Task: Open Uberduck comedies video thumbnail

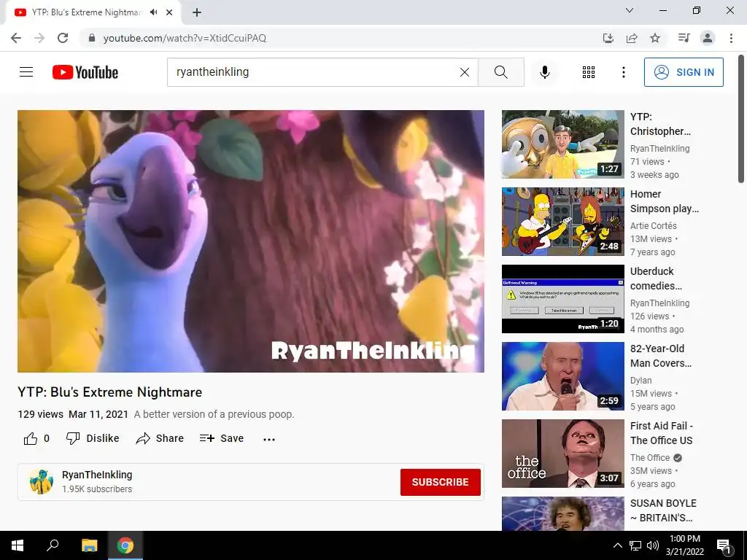Action: [562, 298]
